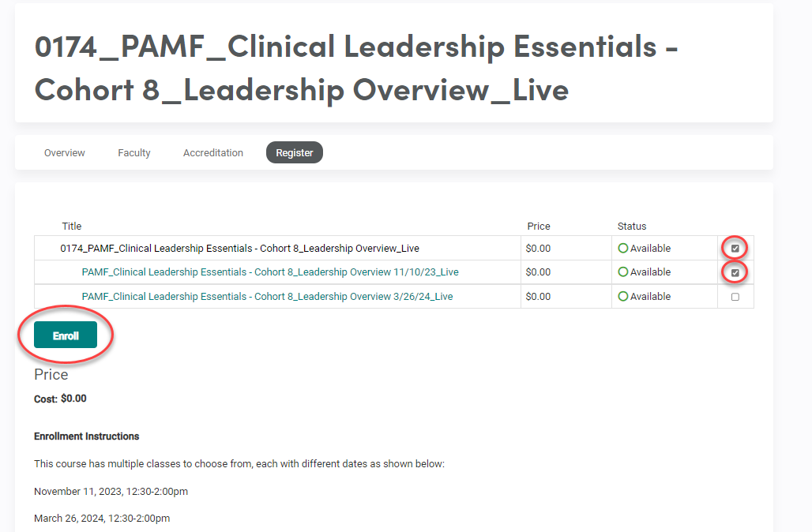Click the Available circle icon for 11/10/23 class
812x532 pixels.
coord(623,272)
